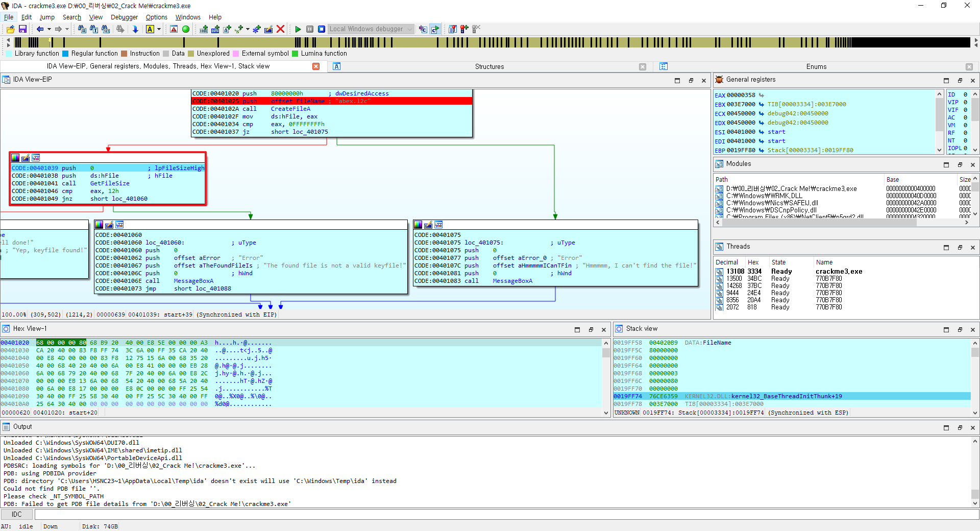This screenshot has width=980, height=531.
Task: Click the highlighted 'C' arrow debugger icon
Action: [x=435, y=29]
